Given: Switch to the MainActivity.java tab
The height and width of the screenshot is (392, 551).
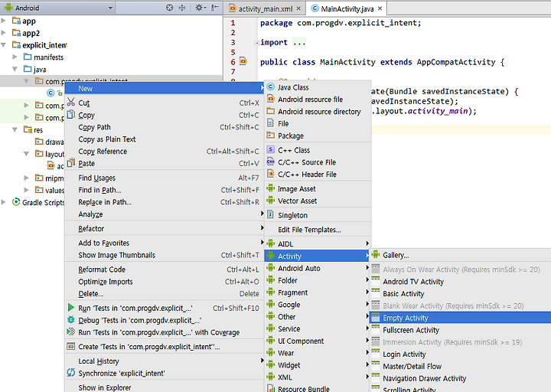Looking at the screenshot, I should (347, 8).
